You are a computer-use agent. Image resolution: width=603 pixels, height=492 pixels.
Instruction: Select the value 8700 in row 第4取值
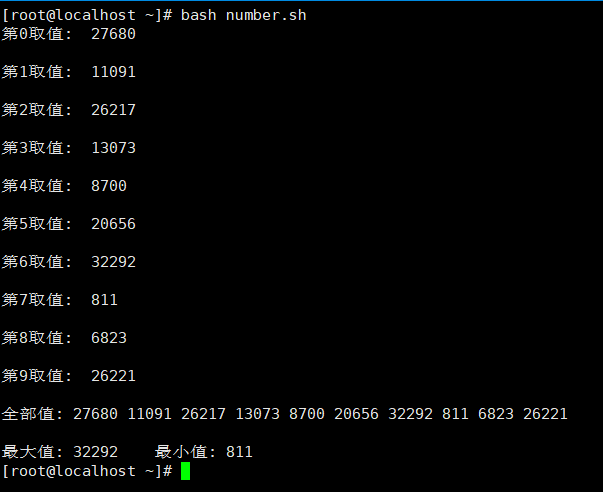coord(109,186)
